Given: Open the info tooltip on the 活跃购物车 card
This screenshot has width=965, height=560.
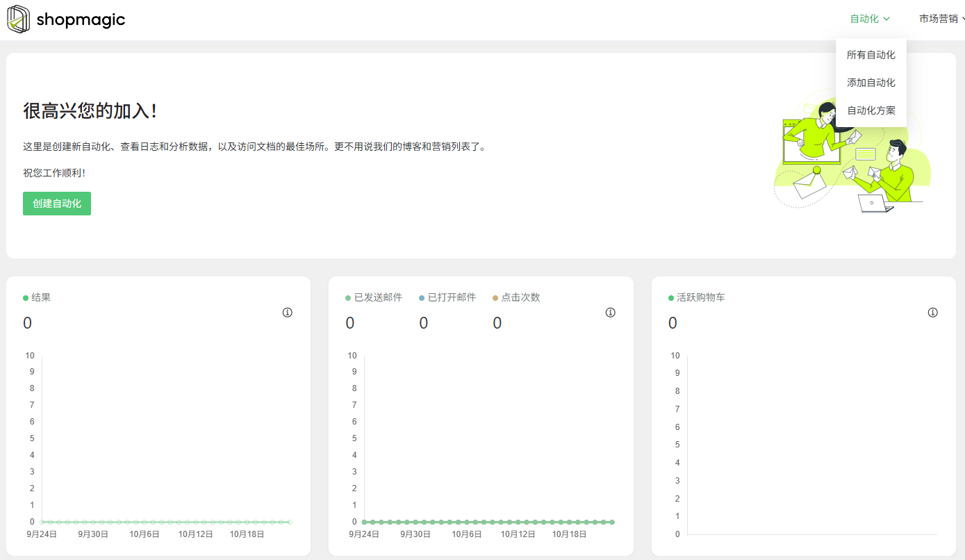Looking at the screenshot, I should click(932, 313).
